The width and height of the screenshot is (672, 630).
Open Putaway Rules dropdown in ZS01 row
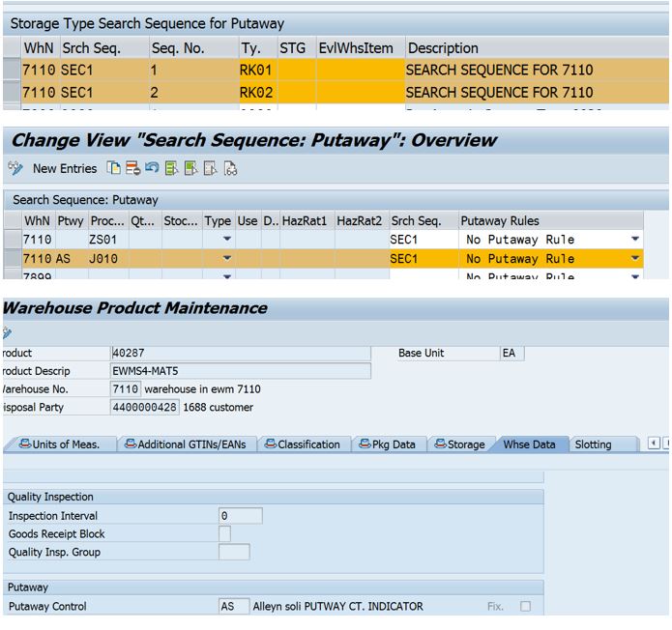(x=635, y=240)
